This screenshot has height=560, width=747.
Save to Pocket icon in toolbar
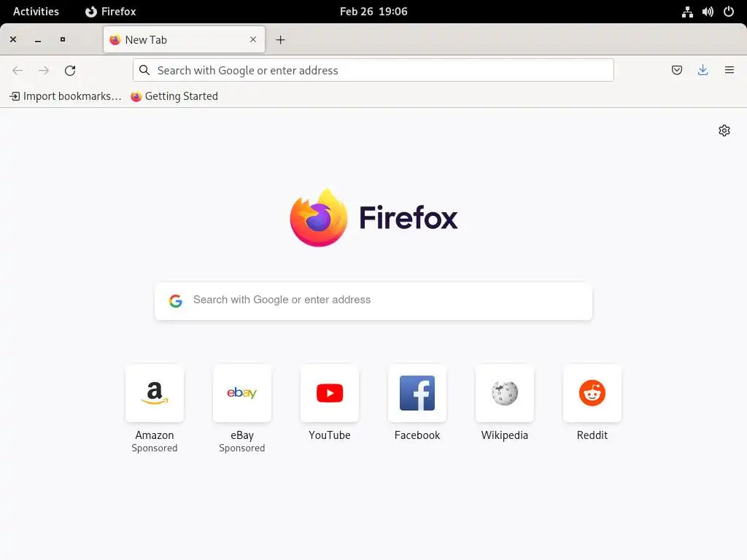pos(676,71)
